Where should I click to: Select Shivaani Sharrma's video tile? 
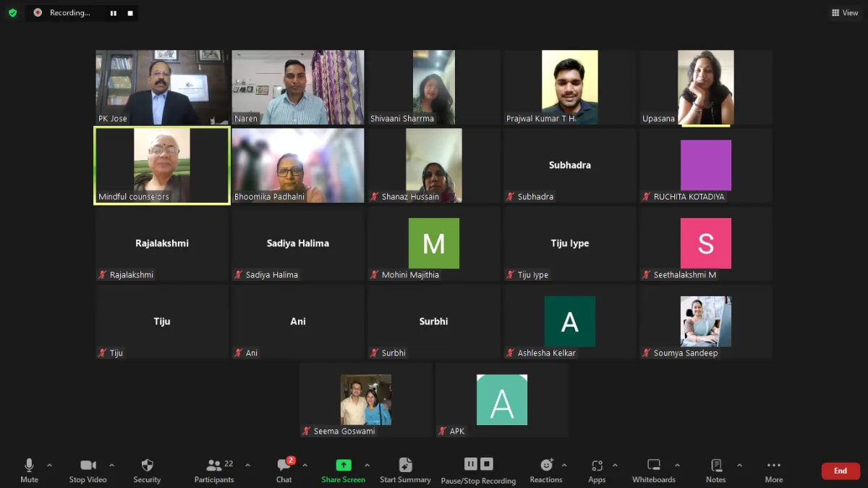434,87
